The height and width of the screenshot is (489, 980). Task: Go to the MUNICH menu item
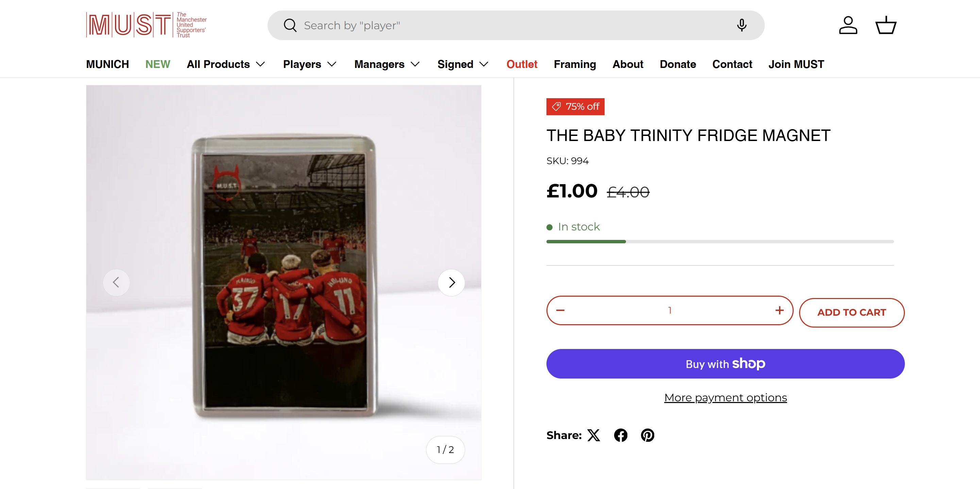click(x=107, y=64)
